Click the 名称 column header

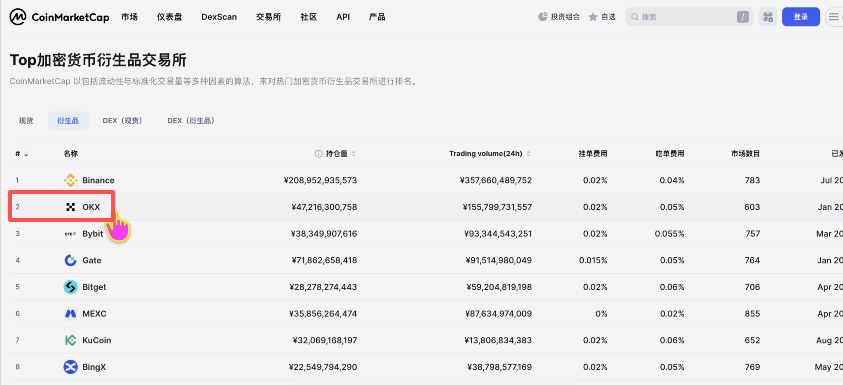coord(71,154)
